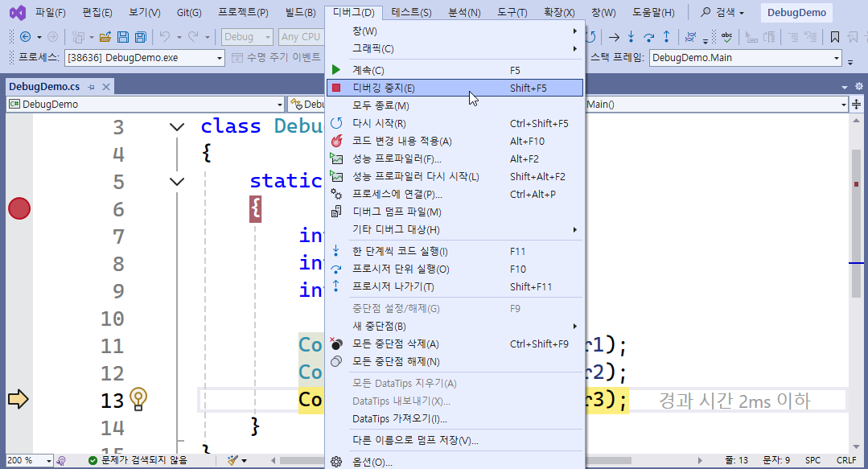Toggle a bookmark with the bookmark icon
This screenshot has width=868, height=469.
pyautogui.click(x=835, y=36)
